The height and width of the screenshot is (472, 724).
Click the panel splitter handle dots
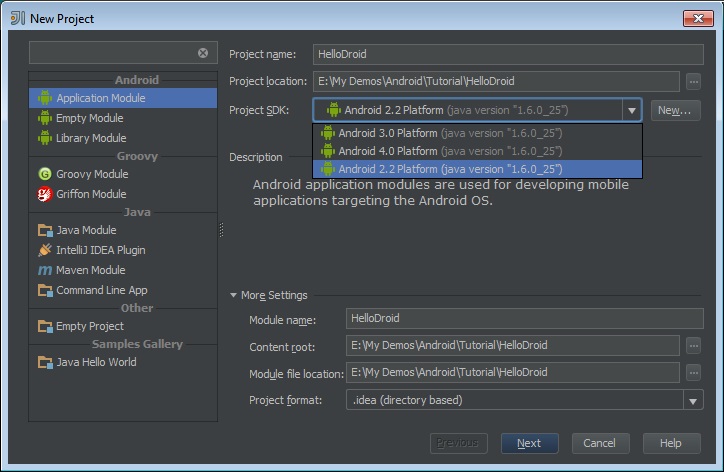point(221,230)
